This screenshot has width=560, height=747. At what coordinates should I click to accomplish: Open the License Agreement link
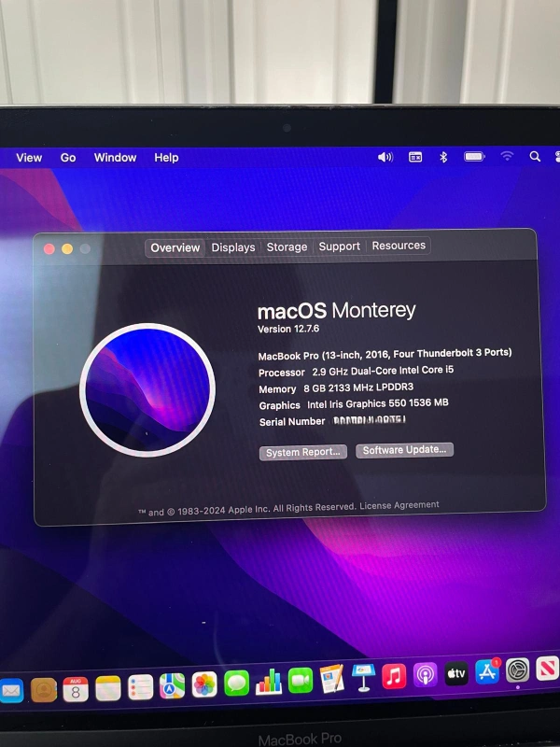(399, 505)
